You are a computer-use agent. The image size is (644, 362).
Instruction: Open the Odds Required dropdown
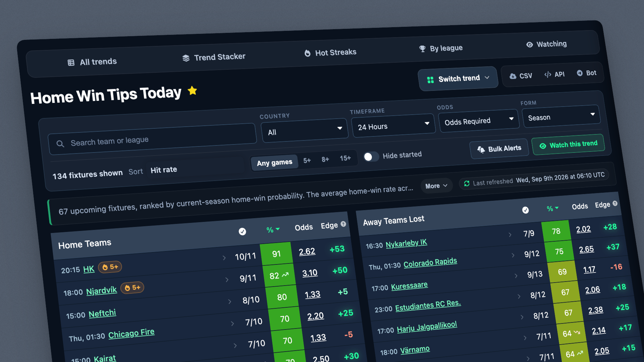coord(479,120)
